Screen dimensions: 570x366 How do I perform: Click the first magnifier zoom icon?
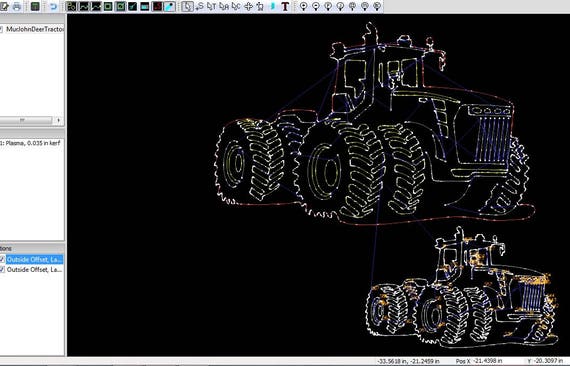point(304,7)
